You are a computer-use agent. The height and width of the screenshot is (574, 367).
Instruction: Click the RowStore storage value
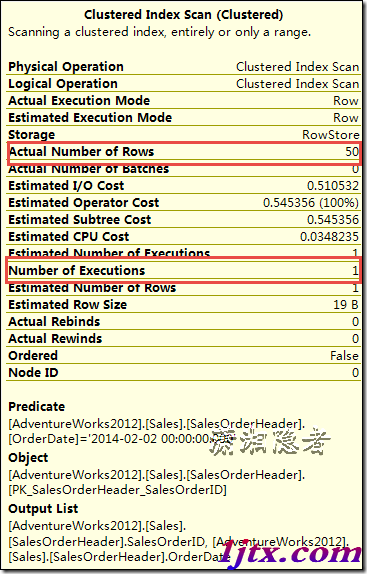point(330,135)
